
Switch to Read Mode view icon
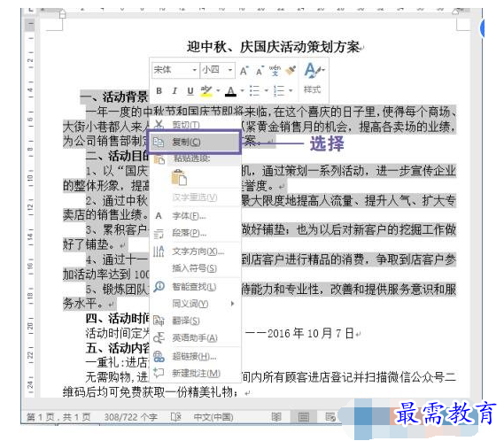click(275, 417)
